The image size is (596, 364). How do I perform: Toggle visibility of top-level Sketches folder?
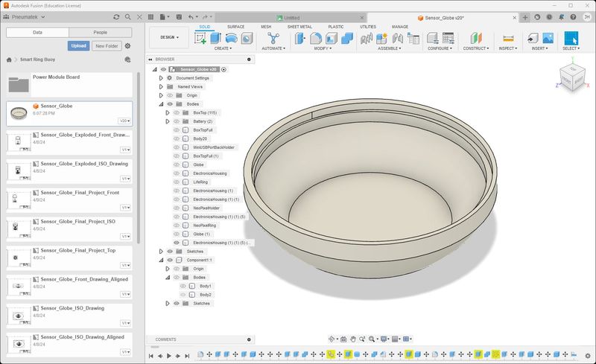(170, 251)
